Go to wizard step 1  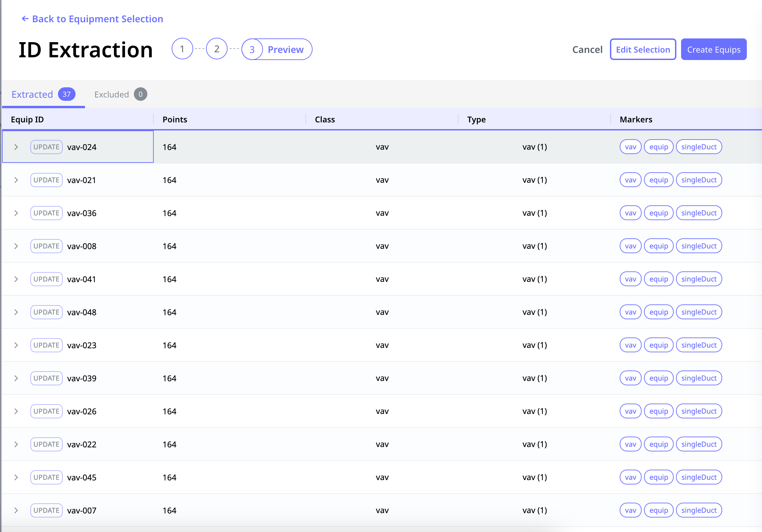click(x=182, y=49)
